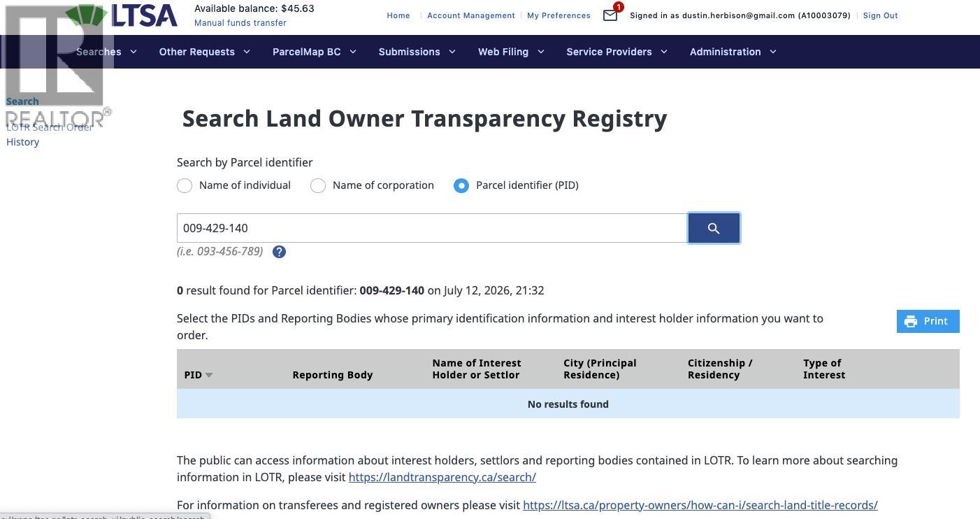Open the Submissions menu
The width and height of the screenshot is (980, 519).
417,52
